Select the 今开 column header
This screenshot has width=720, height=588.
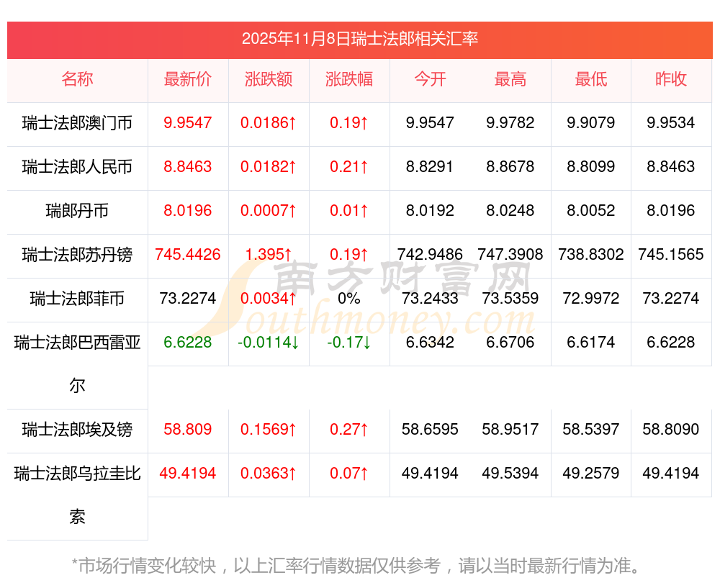click(430, 79)
